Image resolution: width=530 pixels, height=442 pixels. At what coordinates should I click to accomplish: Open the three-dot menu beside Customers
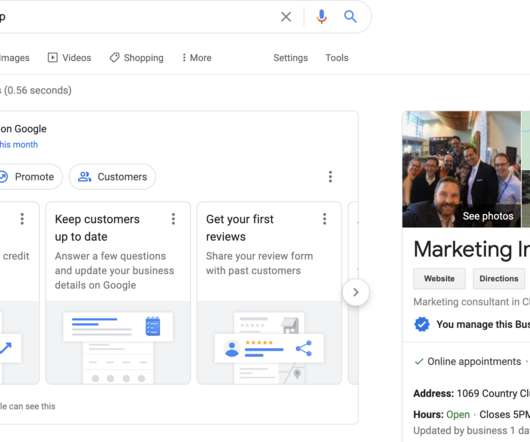tap(330, 177)
